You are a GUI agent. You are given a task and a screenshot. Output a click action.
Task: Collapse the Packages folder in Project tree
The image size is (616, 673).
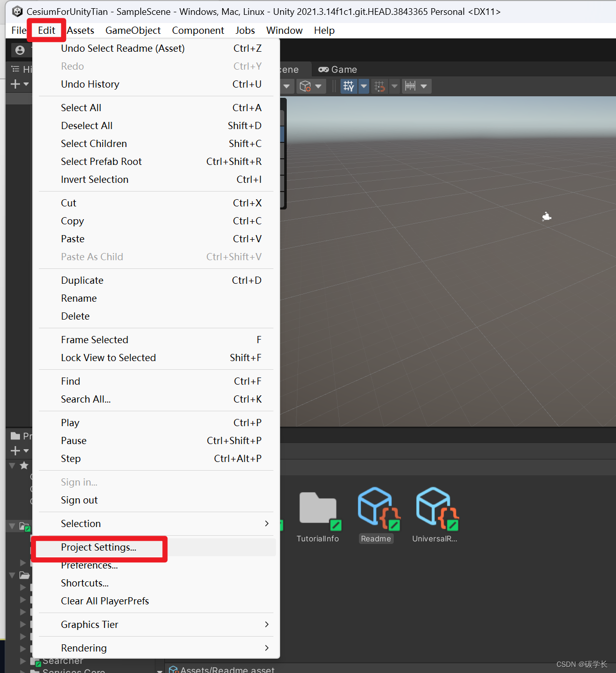click(12, 575)
